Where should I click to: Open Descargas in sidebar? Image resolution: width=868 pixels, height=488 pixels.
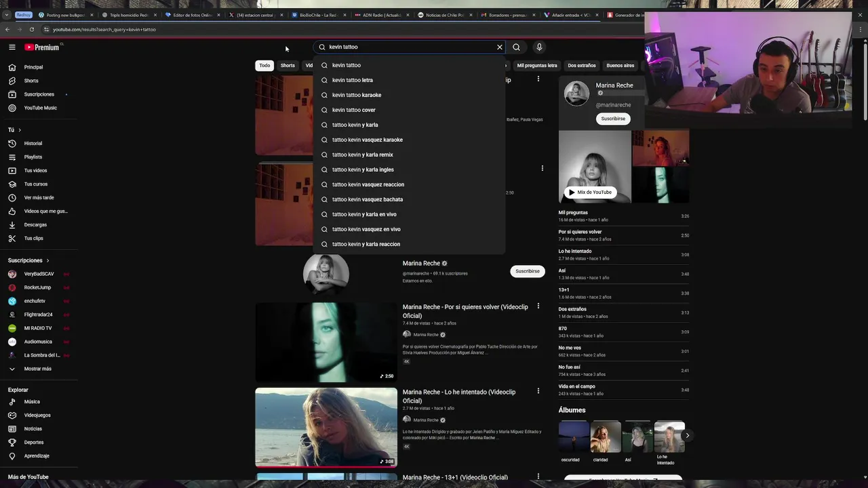coord(35,224)
